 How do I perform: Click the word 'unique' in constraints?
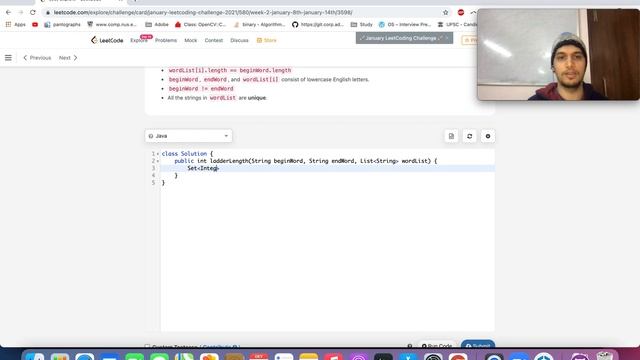(257, 98)
